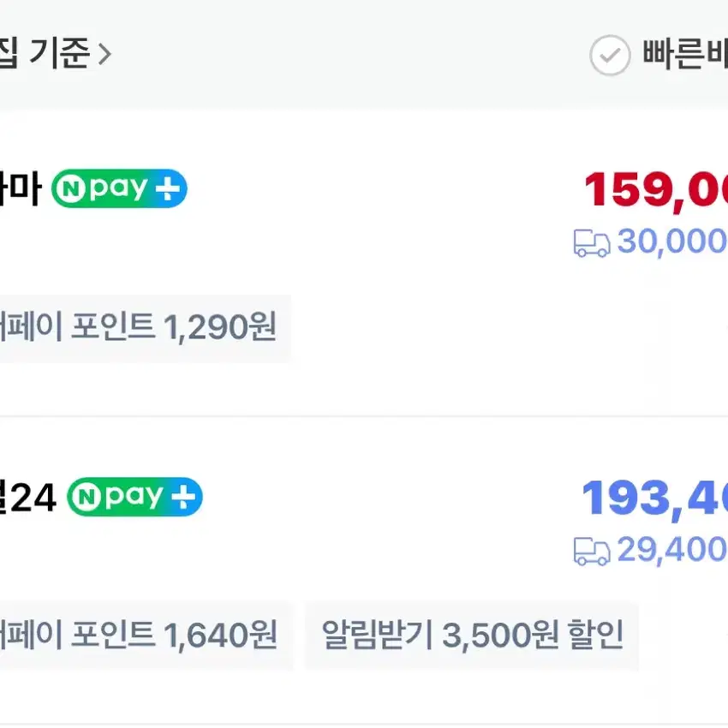728x728 pixels.
Task: Click the 29,400 shipping fee text
Action: (672, 550)
